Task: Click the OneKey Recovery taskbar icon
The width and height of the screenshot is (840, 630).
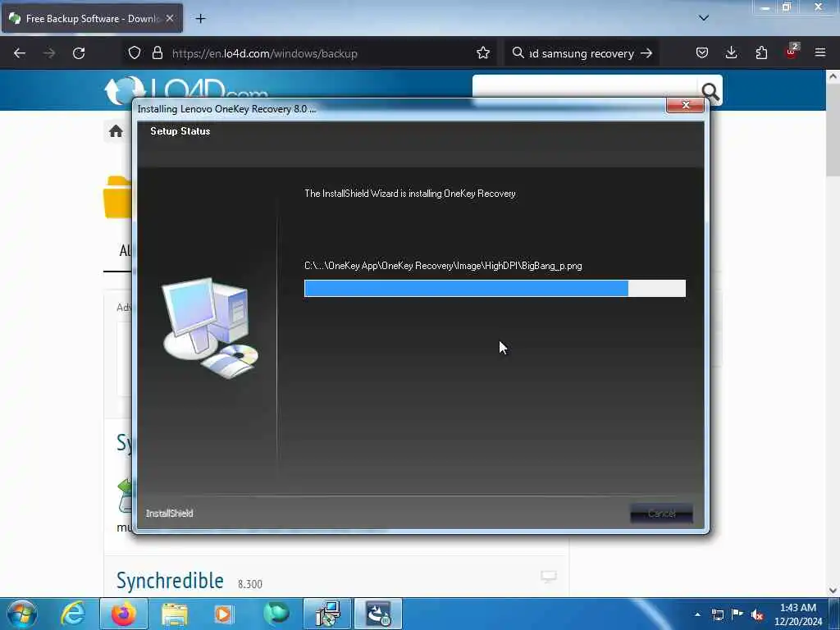Action: [x=378, y=614]
